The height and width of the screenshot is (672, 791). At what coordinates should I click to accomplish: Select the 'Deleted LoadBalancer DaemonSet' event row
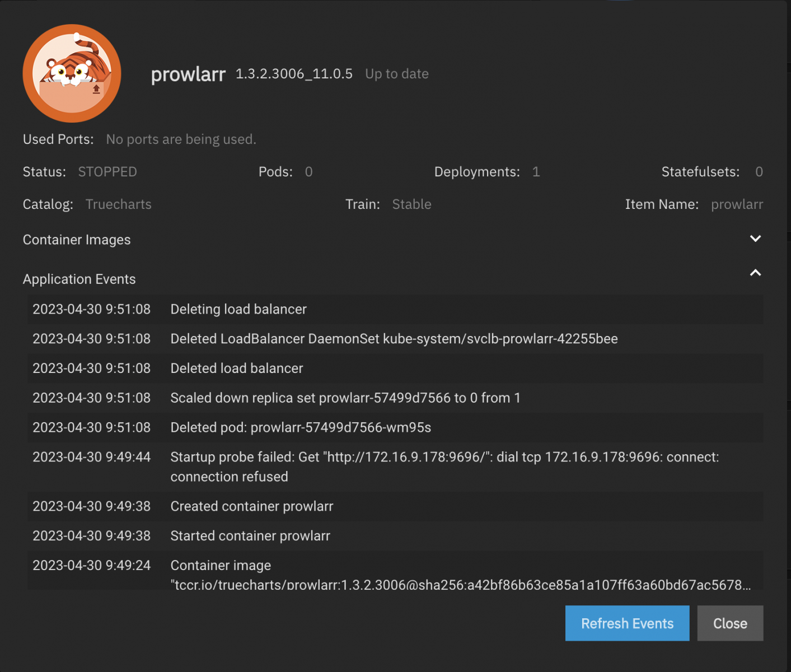395,339
